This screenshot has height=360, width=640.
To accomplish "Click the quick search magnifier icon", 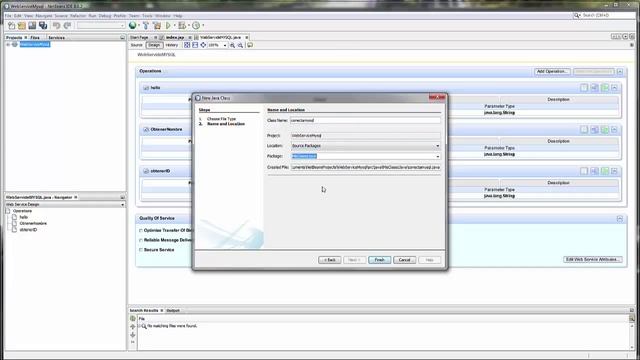I will click(x=577, y=15).
